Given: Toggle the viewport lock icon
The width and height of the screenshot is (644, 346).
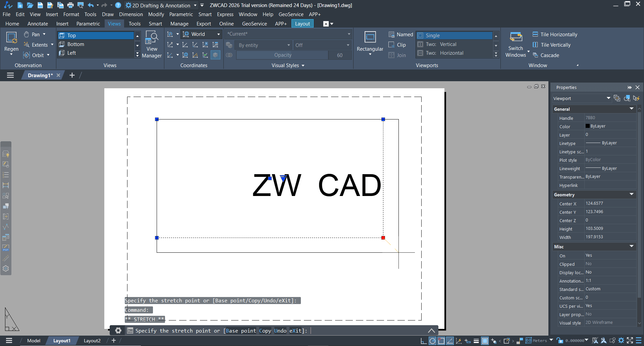Looking at the screenshot, I should click(559, 341).
